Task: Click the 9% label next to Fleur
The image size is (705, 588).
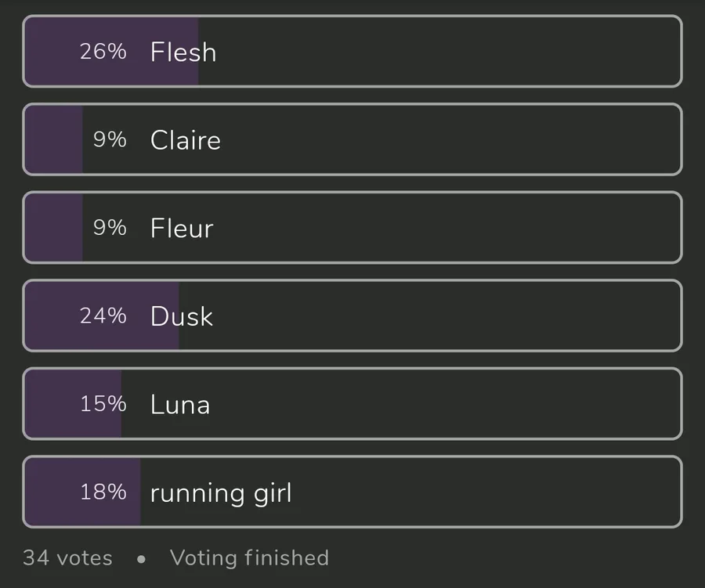Action: coord(110,228)
